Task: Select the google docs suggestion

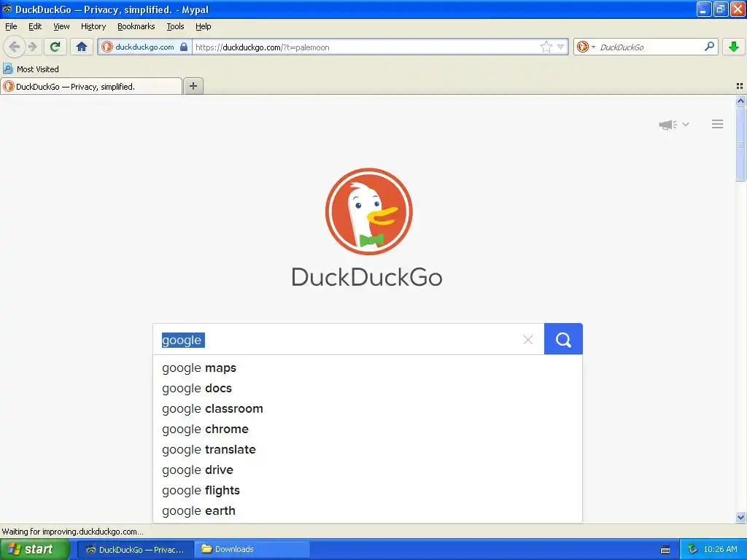Action: pos(368,388)
